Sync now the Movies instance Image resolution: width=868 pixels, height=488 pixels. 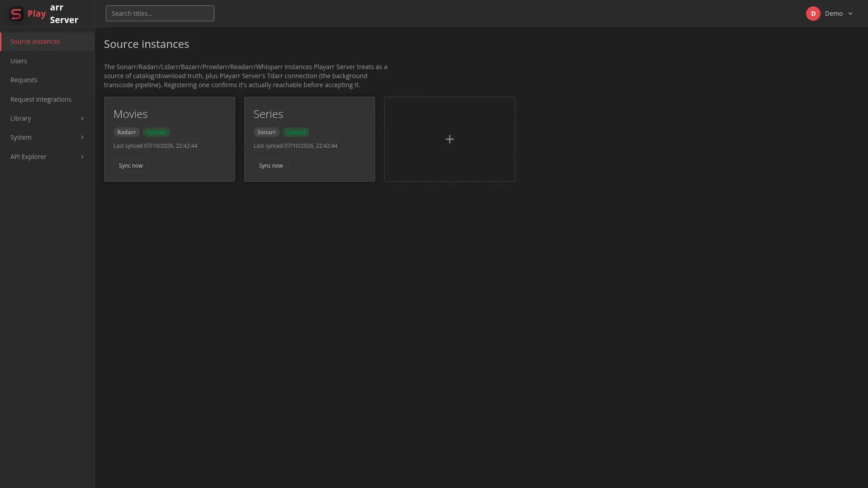(x=131, y=166)
